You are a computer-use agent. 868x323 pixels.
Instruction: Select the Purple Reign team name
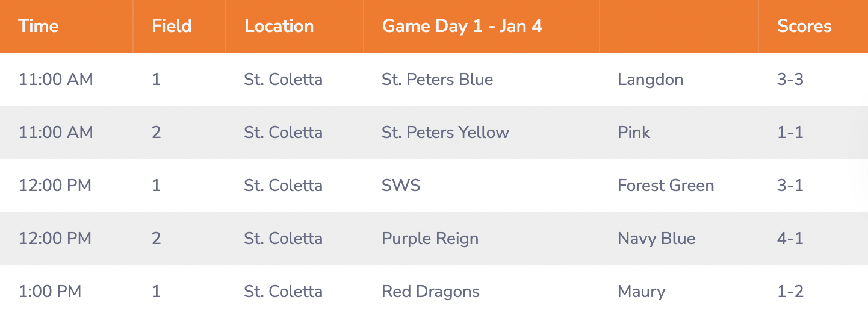[430, 239]
